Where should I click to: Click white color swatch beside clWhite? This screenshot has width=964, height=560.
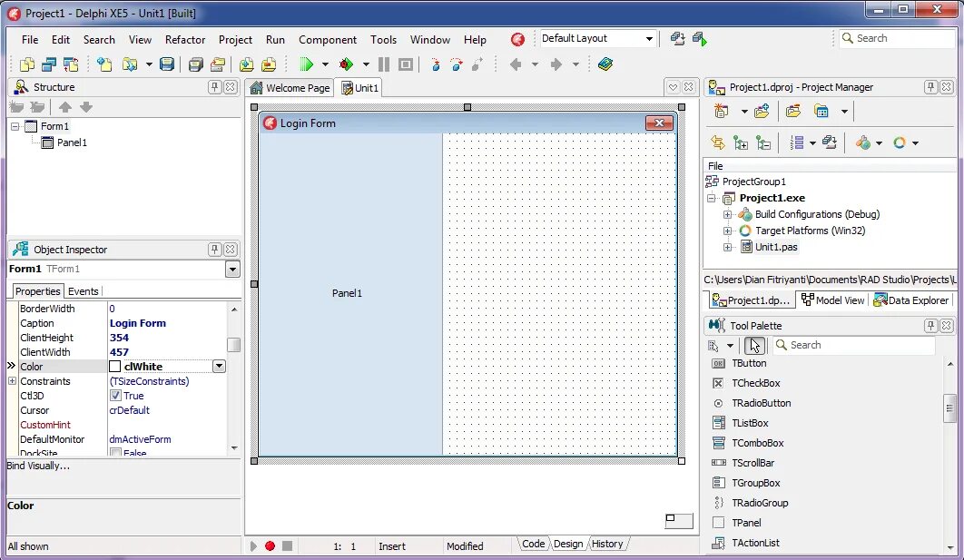[115, 367]
